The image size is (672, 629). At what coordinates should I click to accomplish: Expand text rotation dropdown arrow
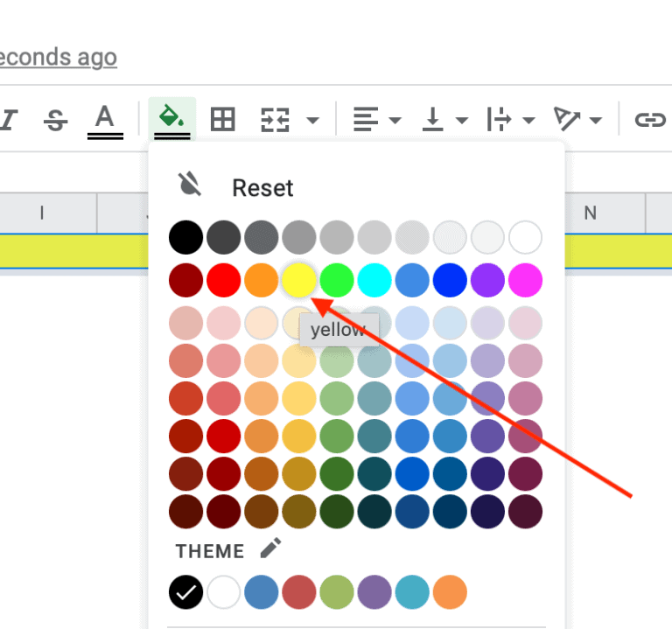(596, 120)
